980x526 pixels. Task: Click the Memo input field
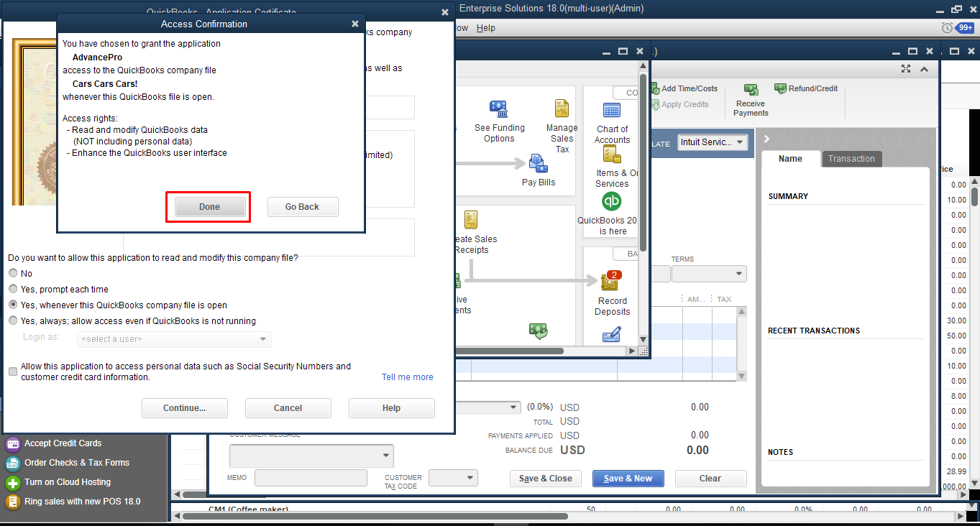coord(310,478)
